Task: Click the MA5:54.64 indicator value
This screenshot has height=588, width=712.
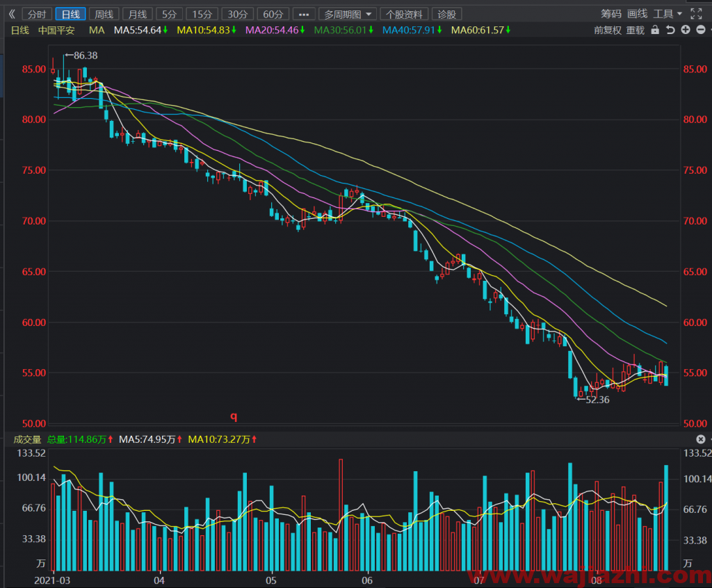Action: click(x=138, y=30)
